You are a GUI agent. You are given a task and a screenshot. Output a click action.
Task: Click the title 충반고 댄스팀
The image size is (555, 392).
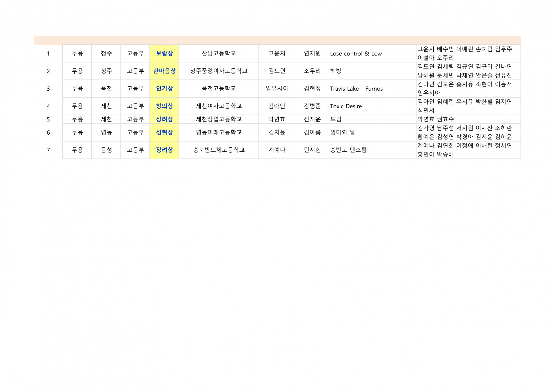pos(348,150)
